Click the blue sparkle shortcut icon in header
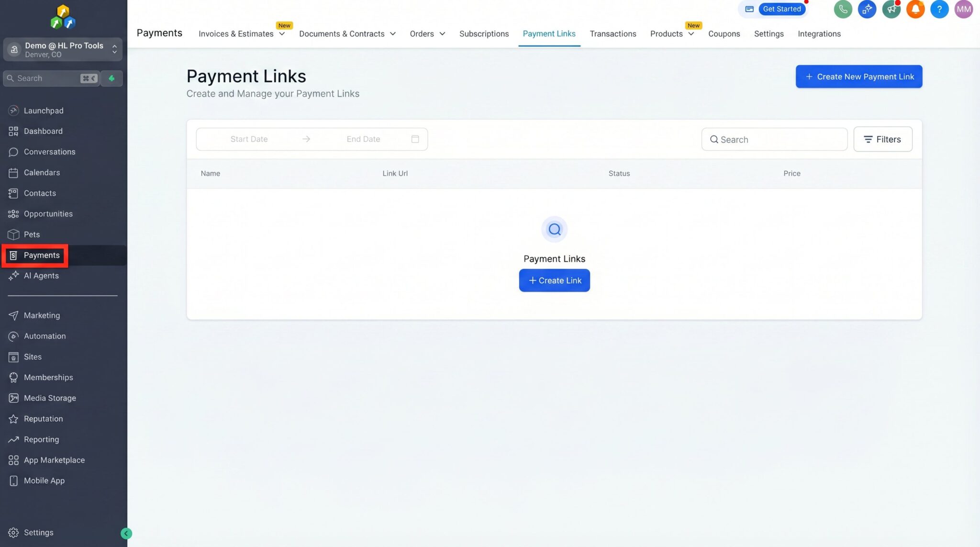The image size is (980, 547). tap(867, 9)
